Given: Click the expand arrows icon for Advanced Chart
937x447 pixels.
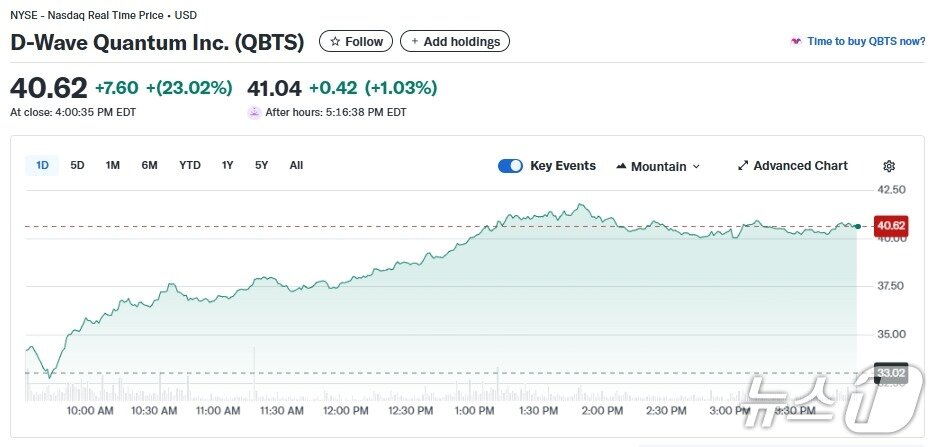Looking at the screenshot, I should click(743, 166).
